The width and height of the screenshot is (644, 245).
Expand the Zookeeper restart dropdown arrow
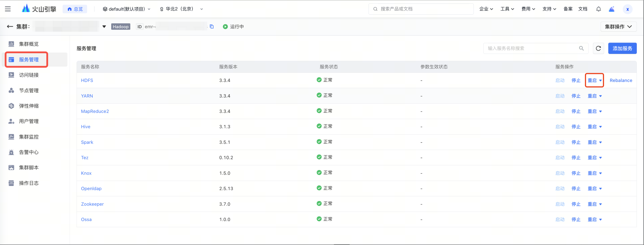click(600, 204)
